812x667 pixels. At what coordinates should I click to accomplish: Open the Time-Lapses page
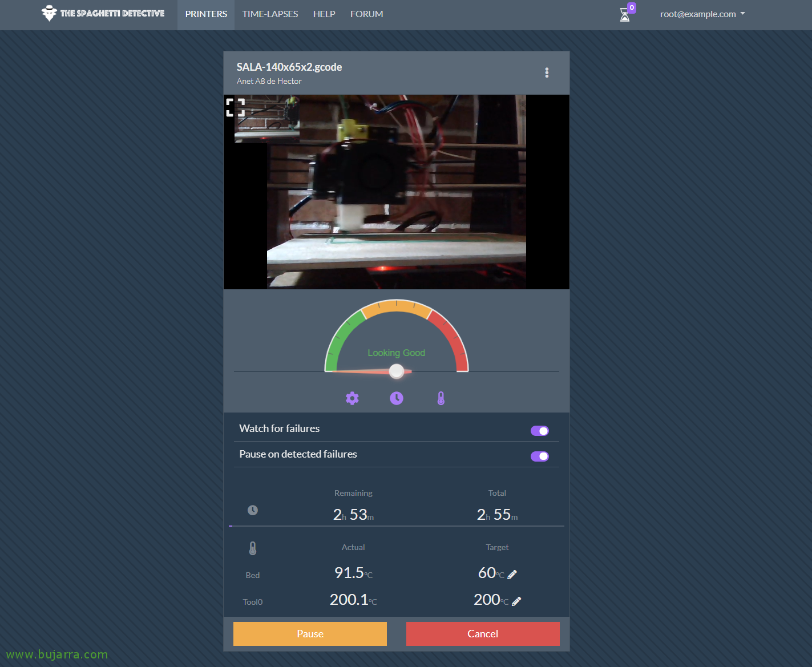[270, 14]
